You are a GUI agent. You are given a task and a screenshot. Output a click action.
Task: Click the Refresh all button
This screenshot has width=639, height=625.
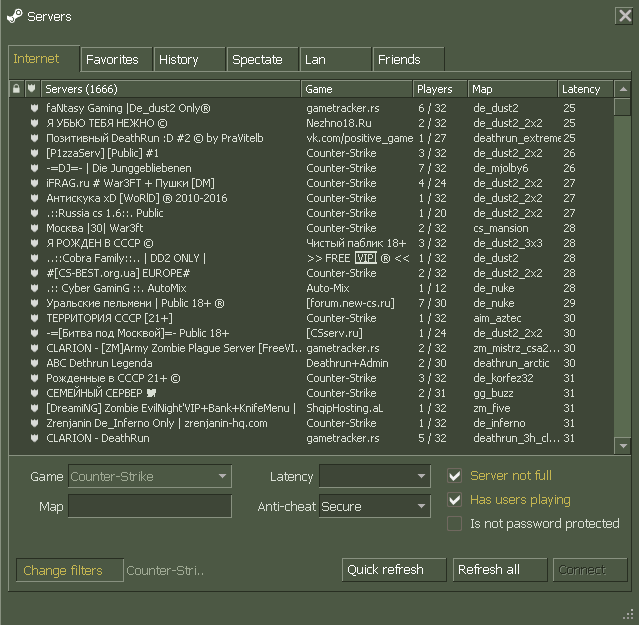pyautogui.click(x=500, y=570)
